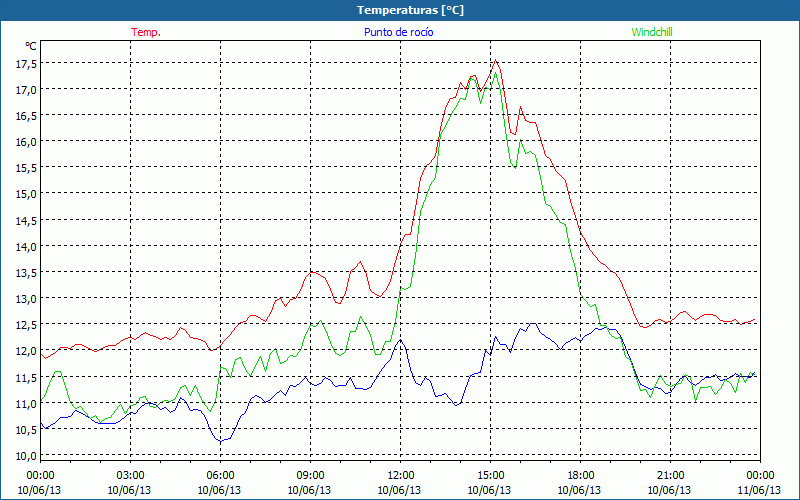Select the 21:00 time axis label

tap(670, 476)
